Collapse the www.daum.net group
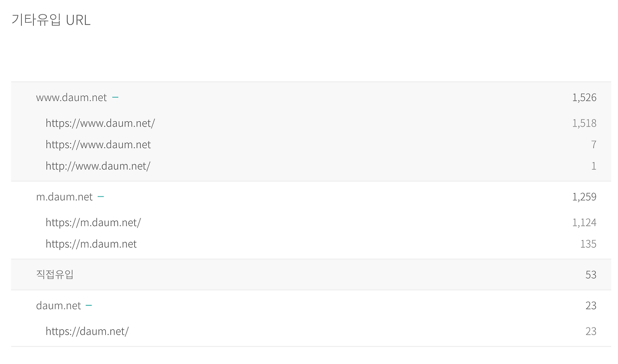This screenshot has width=618, height=364. tap(115, 97)
